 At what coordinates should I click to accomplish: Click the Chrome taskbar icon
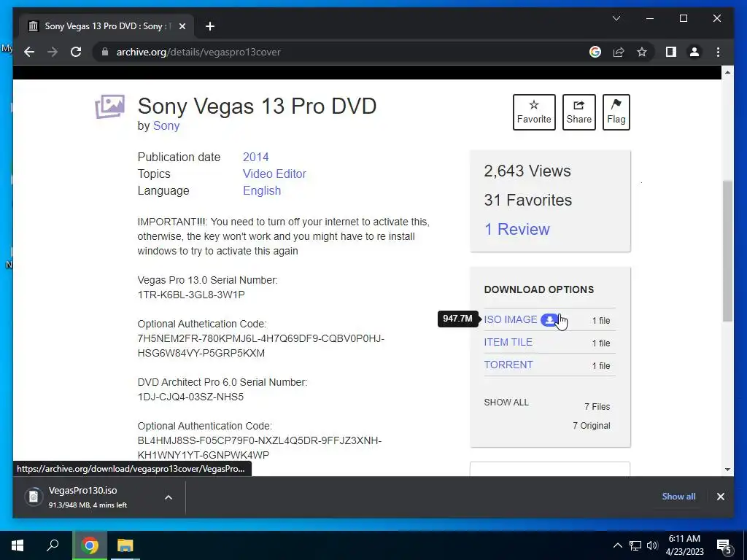(90, 545)
